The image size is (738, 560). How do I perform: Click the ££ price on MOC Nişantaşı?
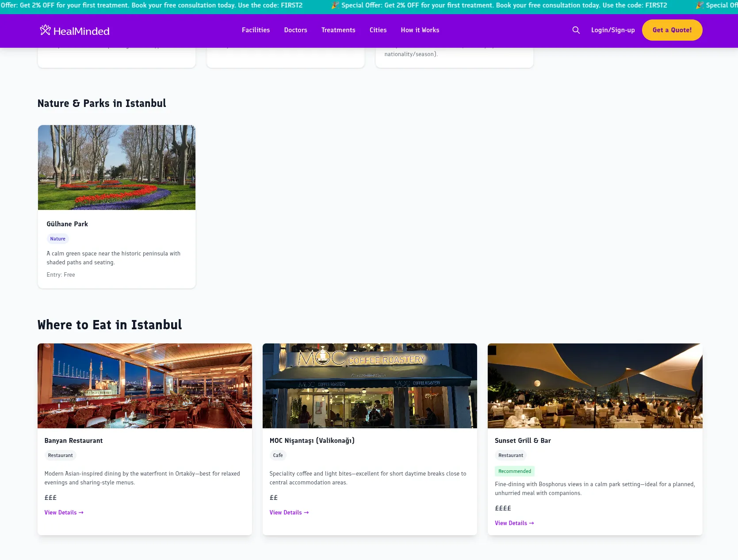click(274, 498)
